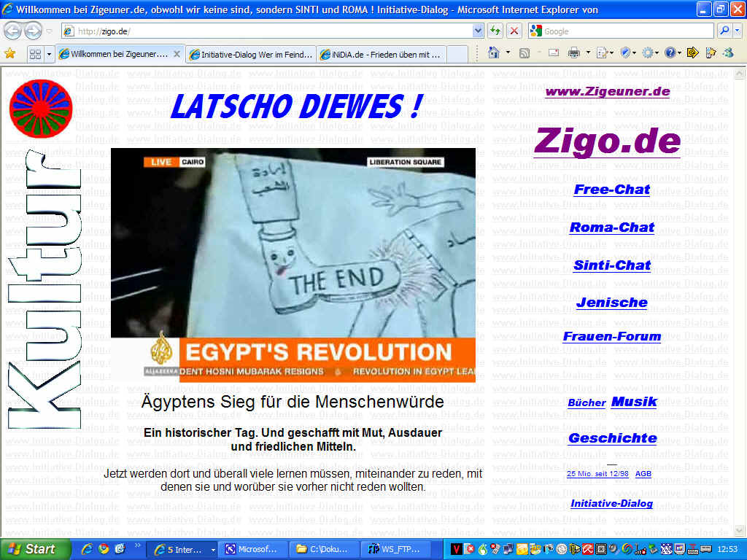Screen dimensions: 747x560
Task: Click the yellow arrow @ toolbar icon
Action: pyautogui.click(x=693, y=52)
